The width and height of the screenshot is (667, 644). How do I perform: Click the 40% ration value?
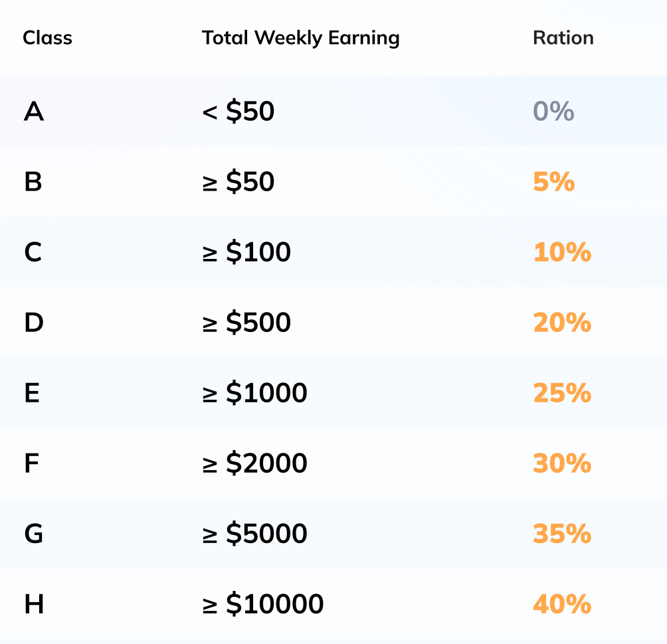(x=561, y=604)
